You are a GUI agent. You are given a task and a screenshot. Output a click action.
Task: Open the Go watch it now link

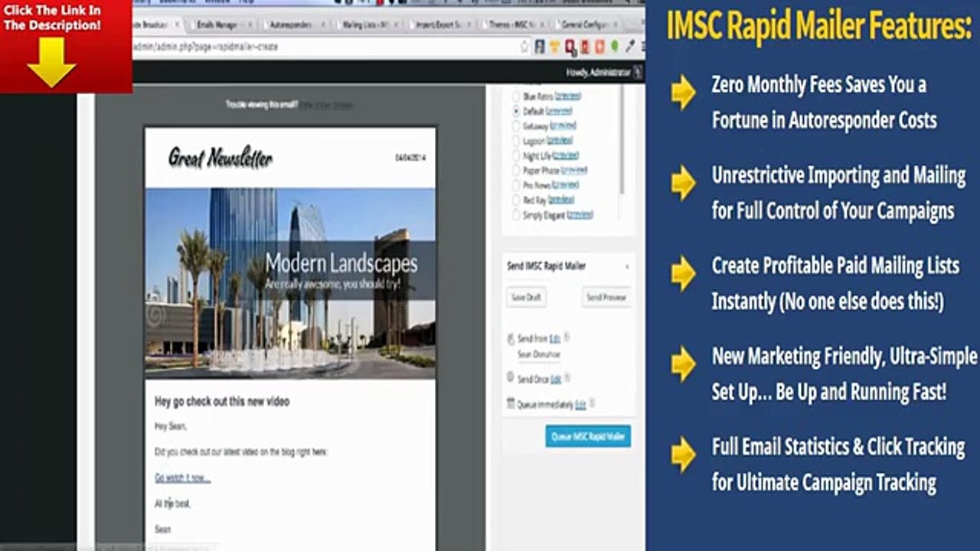tap(182, 478)
